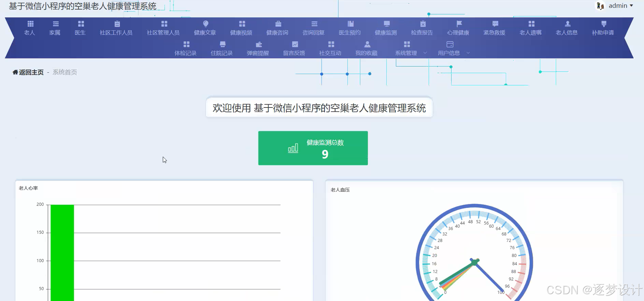Viewport: 644px width, 301px height.
Task: Click the 老人 grid icon
Action: click(30, 24)
